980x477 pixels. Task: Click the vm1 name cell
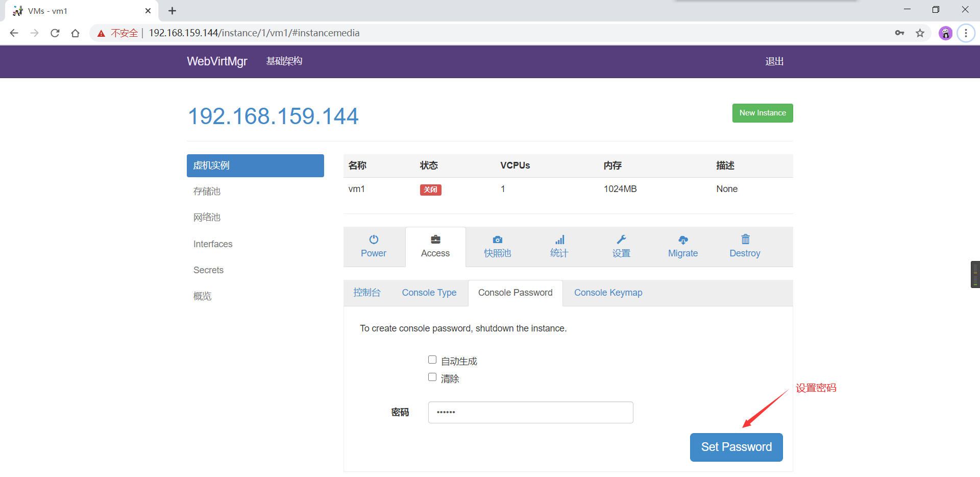pos(357,189)
